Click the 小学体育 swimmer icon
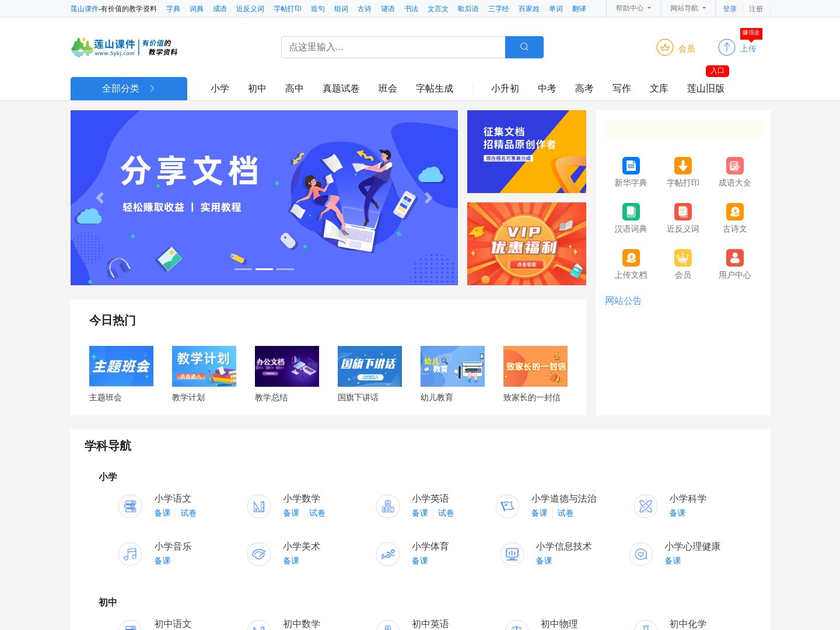The height and width of the screenshot is (630, 840). point(388,554)
